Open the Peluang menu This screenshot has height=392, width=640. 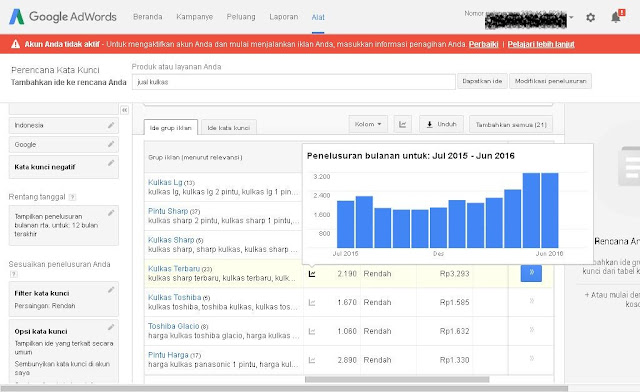tap(241, 17)
